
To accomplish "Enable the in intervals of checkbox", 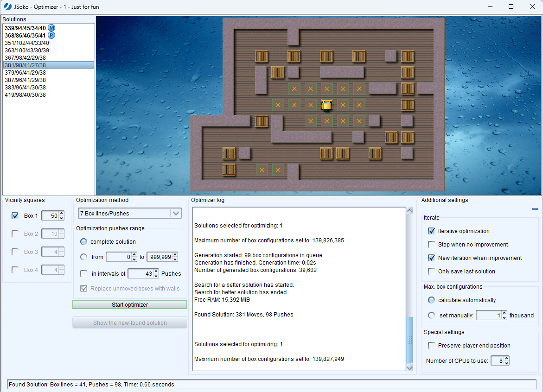I will click(83, 274).
